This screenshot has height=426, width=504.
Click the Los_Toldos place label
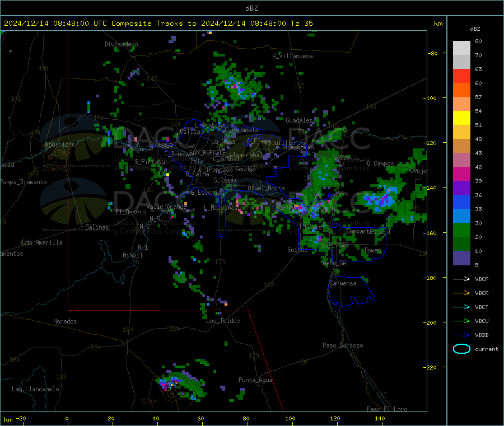(x=223, y=321)
